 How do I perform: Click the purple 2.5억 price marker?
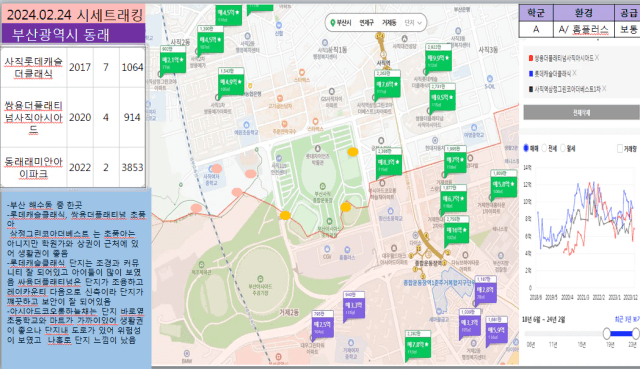click(323, 324)
